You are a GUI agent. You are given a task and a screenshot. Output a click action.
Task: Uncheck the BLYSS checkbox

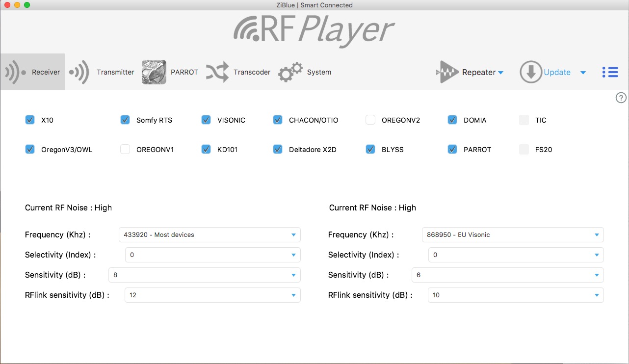point(370,149)
